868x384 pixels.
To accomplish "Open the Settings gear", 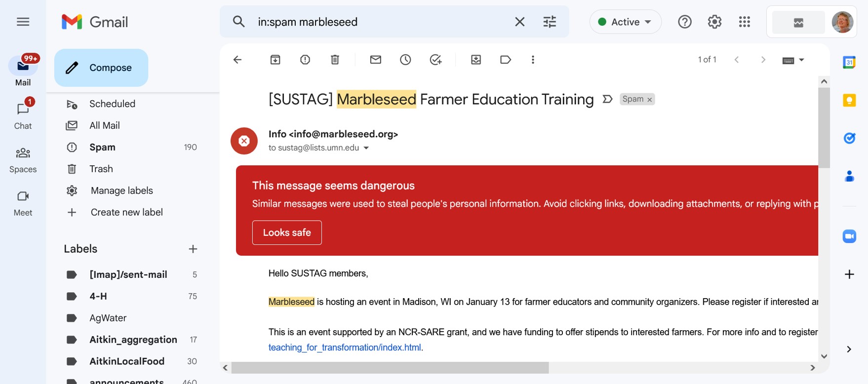I will 714,22.
